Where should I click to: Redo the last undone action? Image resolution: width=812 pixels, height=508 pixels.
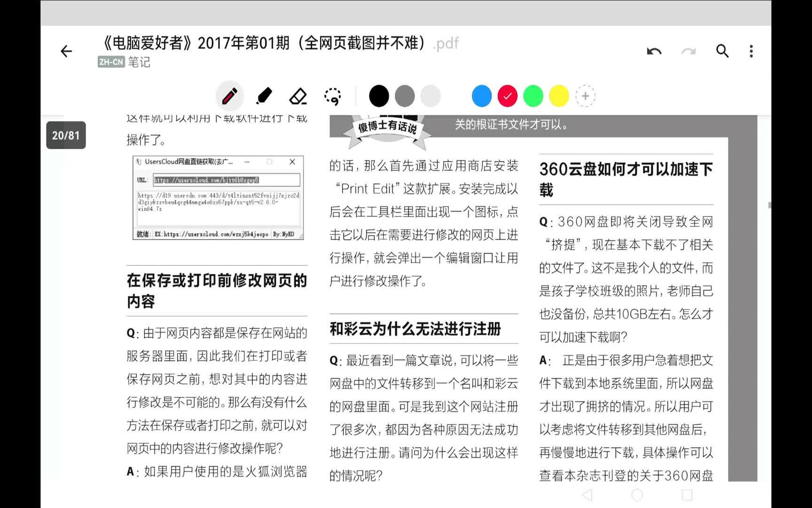688,51
